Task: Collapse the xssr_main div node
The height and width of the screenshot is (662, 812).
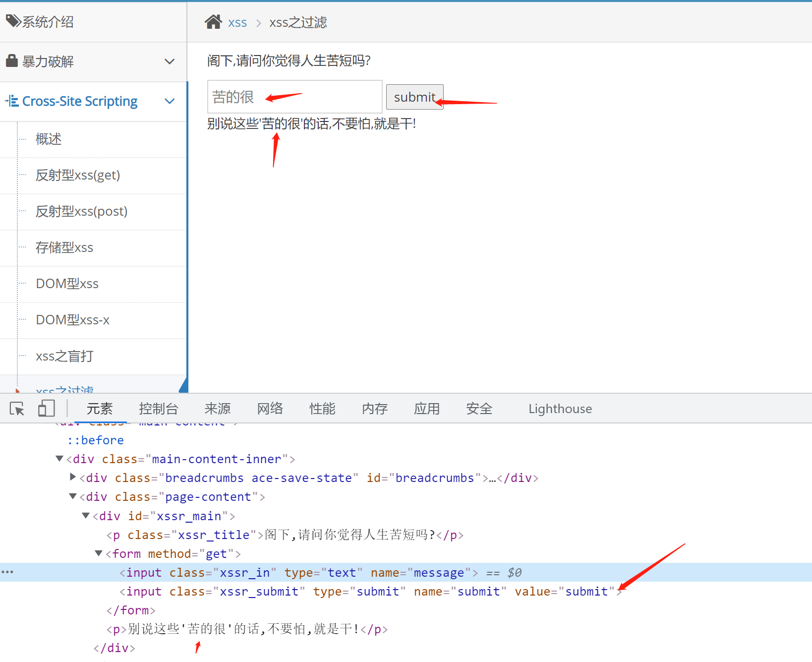Action: click(x=86, y=516)
